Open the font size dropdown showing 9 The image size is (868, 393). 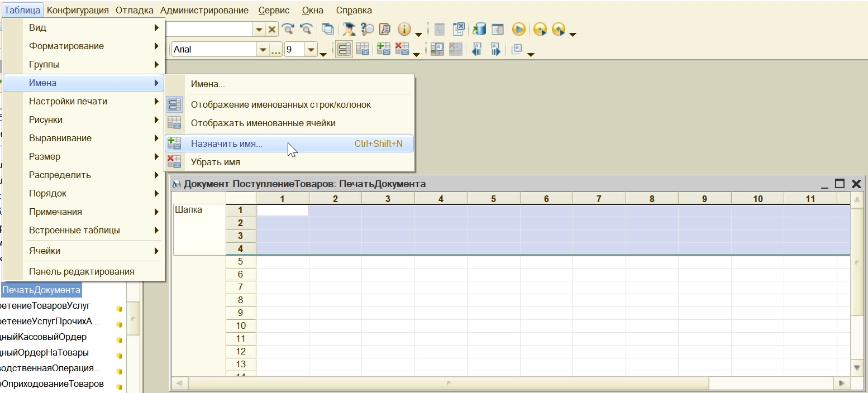[x=311, y=50]
